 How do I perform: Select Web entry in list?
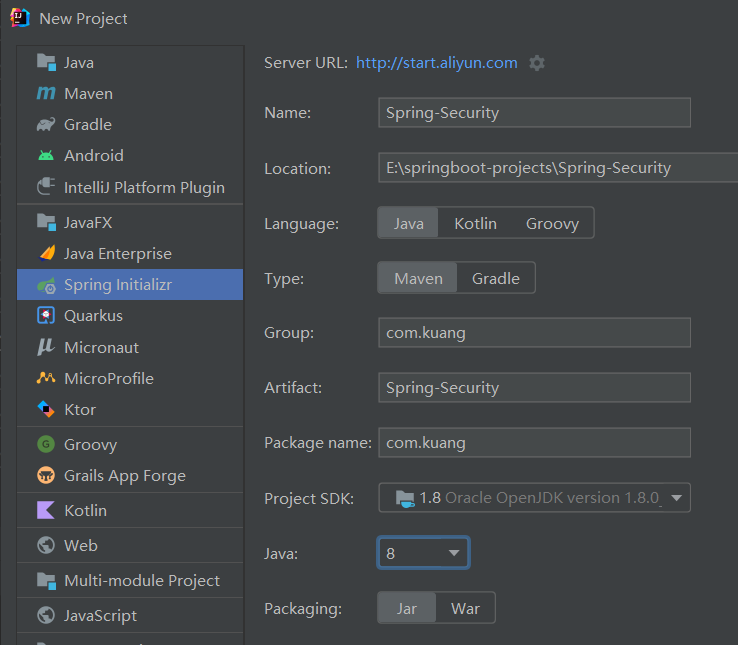click(130, 545)
